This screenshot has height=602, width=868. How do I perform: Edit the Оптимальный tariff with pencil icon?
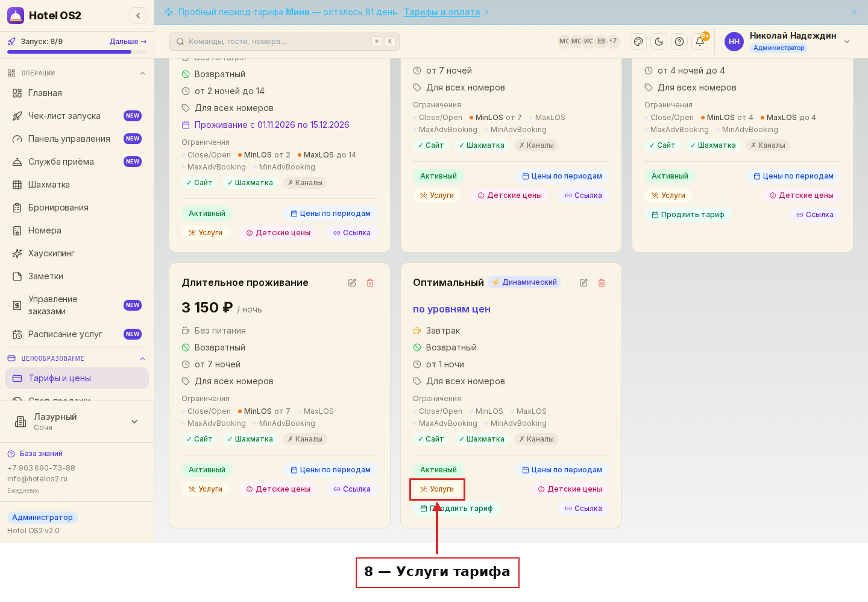[x=583, y=283]
